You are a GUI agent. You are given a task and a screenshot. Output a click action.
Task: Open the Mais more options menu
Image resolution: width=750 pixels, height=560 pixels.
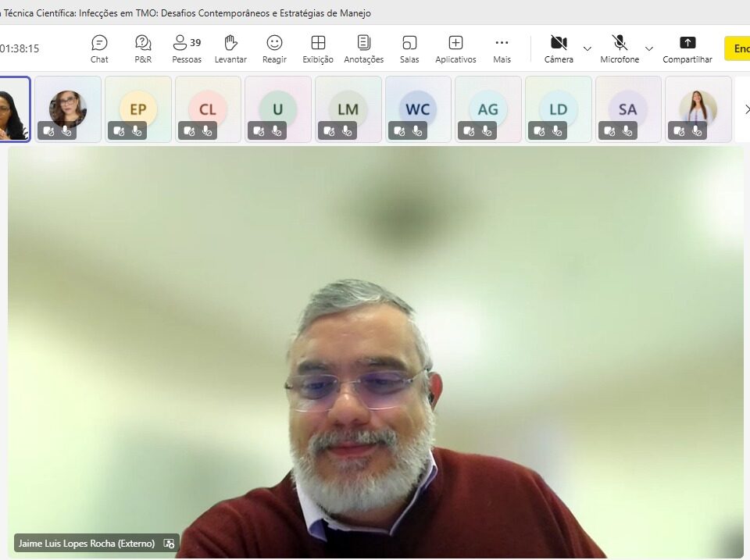click(502, 48)
